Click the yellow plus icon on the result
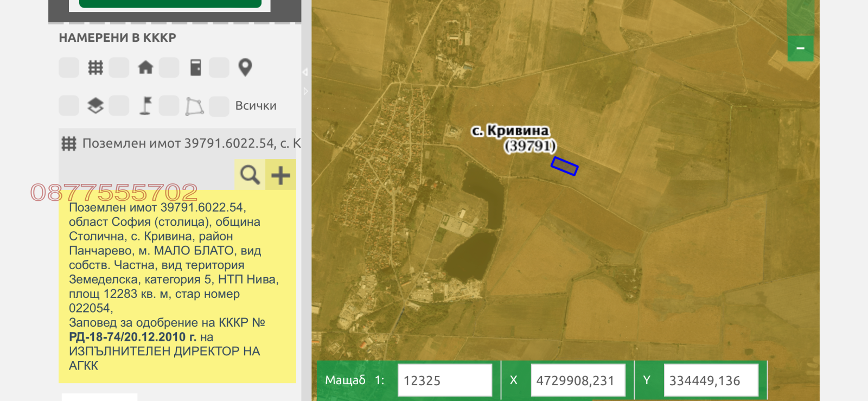This screenshot has width=868, height=401. (x=280, y=175)
